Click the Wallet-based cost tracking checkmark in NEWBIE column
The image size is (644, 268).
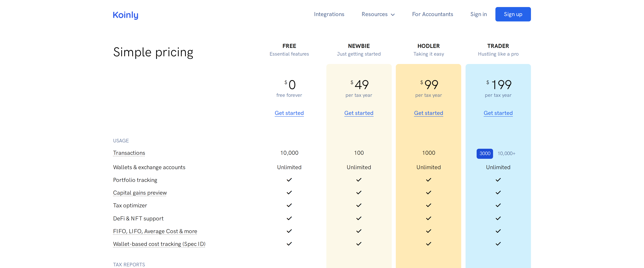click(359, 244)
